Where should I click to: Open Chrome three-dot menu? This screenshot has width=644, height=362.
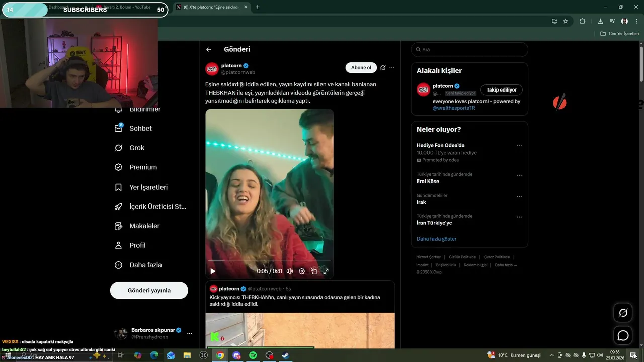point(636,21)
